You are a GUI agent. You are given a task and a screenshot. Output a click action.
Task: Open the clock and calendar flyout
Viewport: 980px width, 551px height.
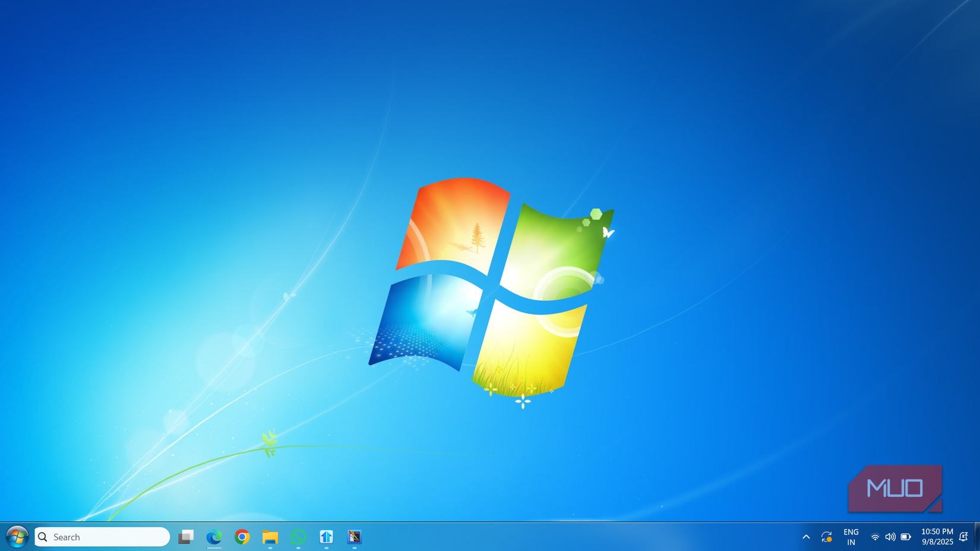937,537
